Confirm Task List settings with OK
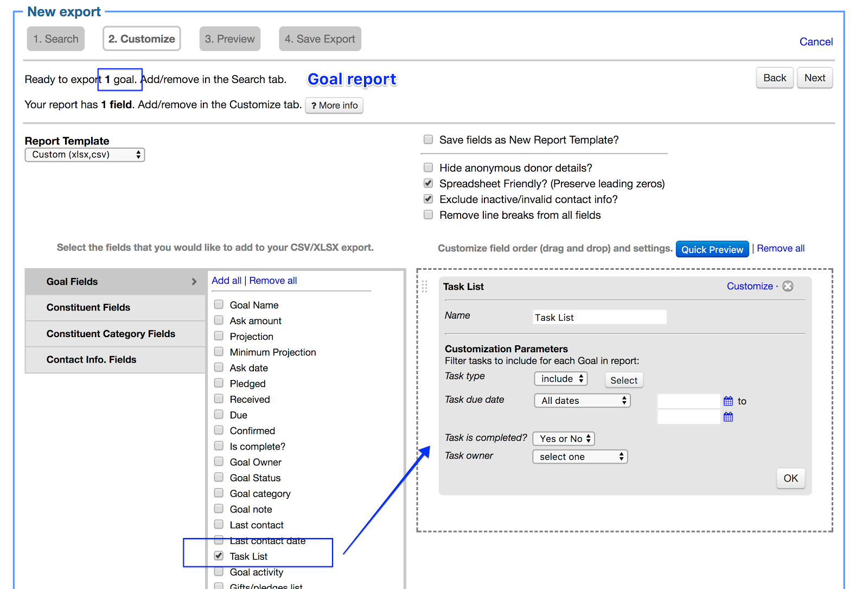Viewport: 868px width, 589px height. click(790, 478)
